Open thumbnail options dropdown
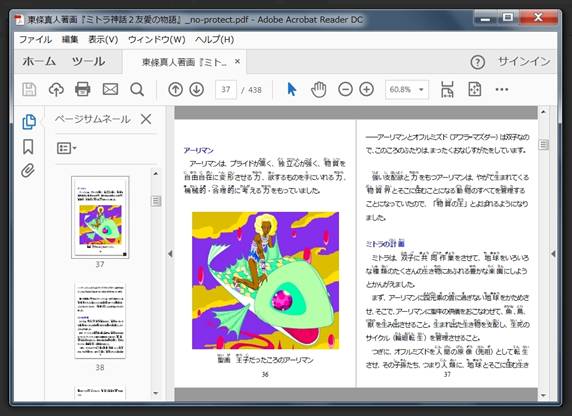This screenshot has height=416, width=572. coord(66,148)
